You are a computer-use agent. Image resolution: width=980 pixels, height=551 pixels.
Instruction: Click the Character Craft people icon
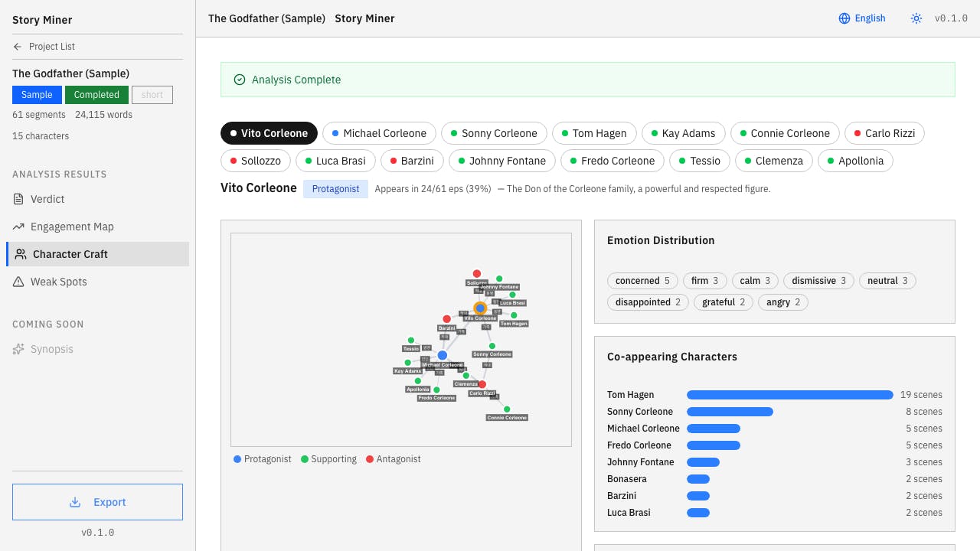(x=21, y=254)
